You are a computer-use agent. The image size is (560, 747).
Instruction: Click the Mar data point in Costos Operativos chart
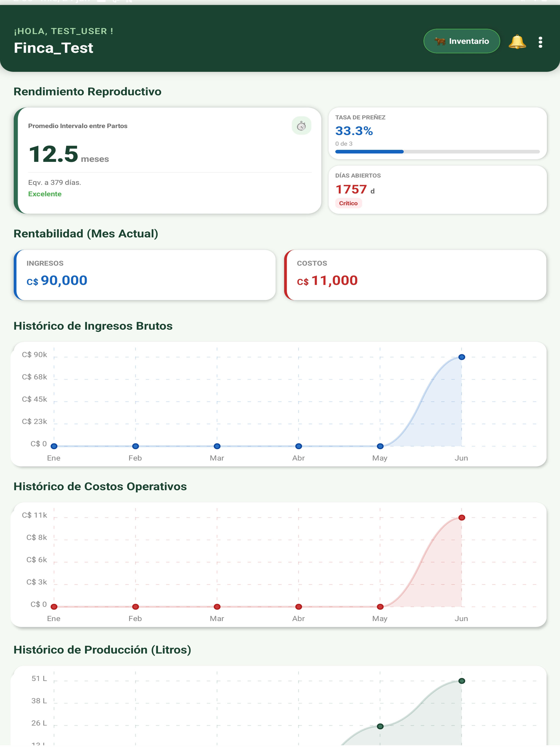pos(217,607)
